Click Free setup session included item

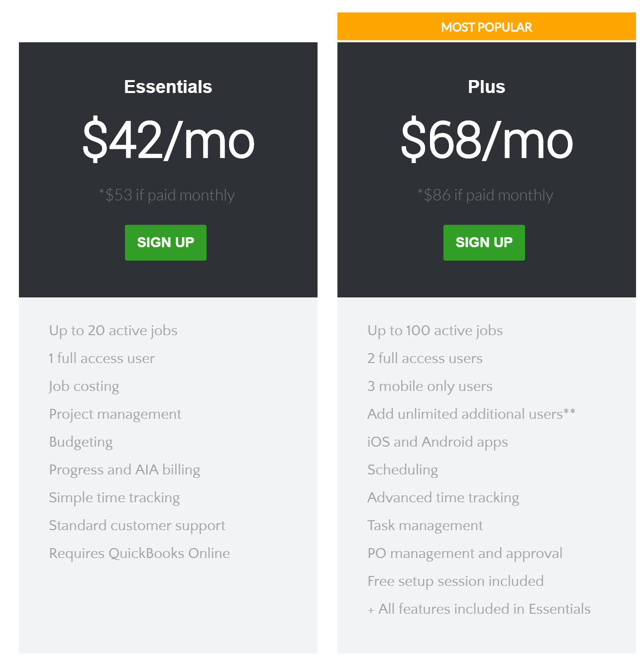pos(455,581)
